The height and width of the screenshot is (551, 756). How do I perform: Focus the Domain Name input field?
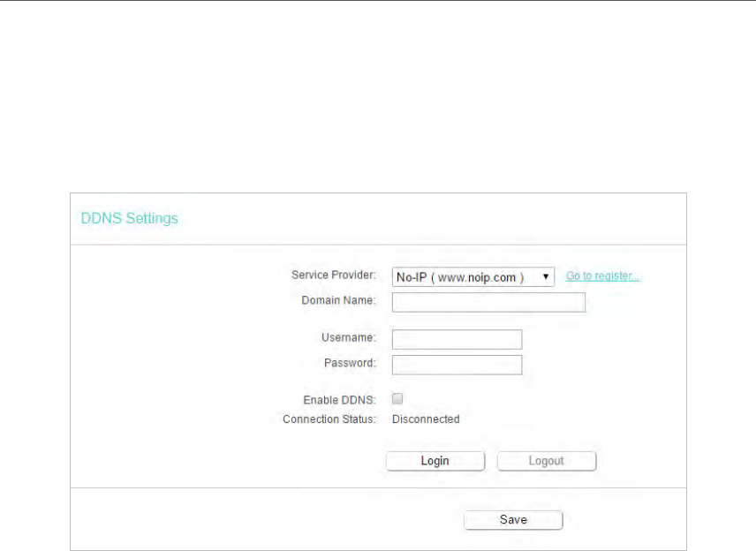(x=488, y=302)
